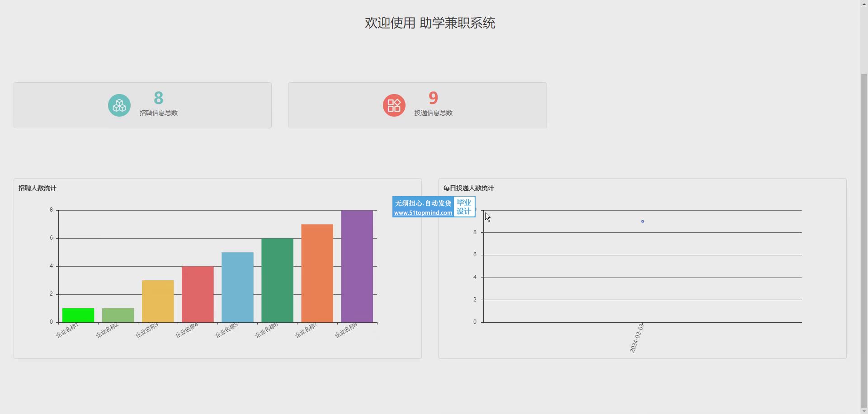Click the light green bar for 企业名称2

point(118,315)
